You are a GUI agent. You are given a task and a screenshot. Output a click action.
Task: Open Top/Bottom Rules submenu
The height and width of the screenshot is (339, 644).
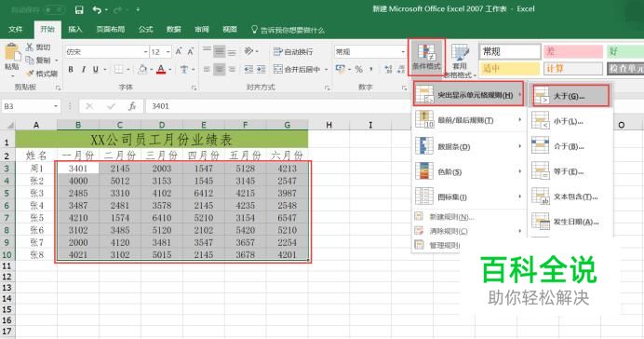click(x=468, y=120)
